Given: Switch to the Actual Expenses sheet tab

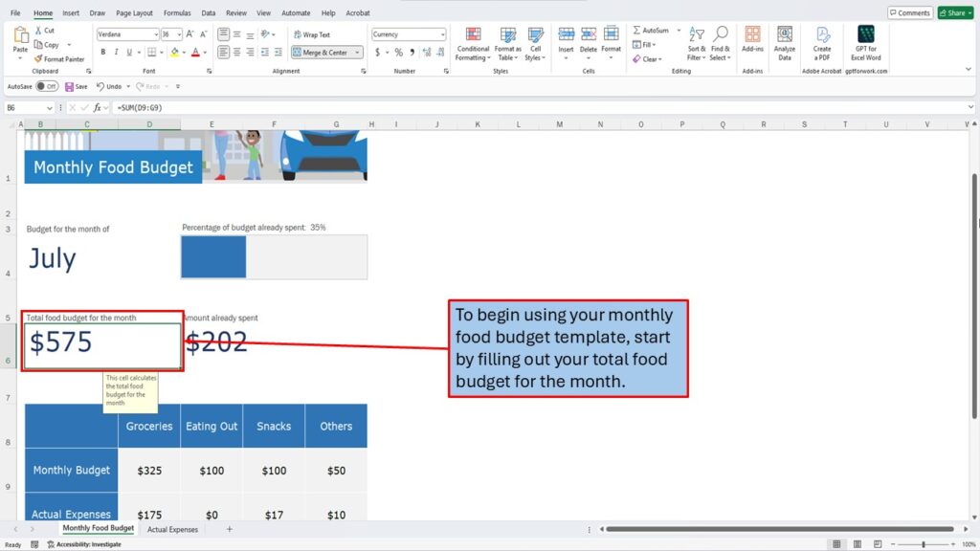Looking at the screenshot, I should pyautogui.click(x=172, y=529).
